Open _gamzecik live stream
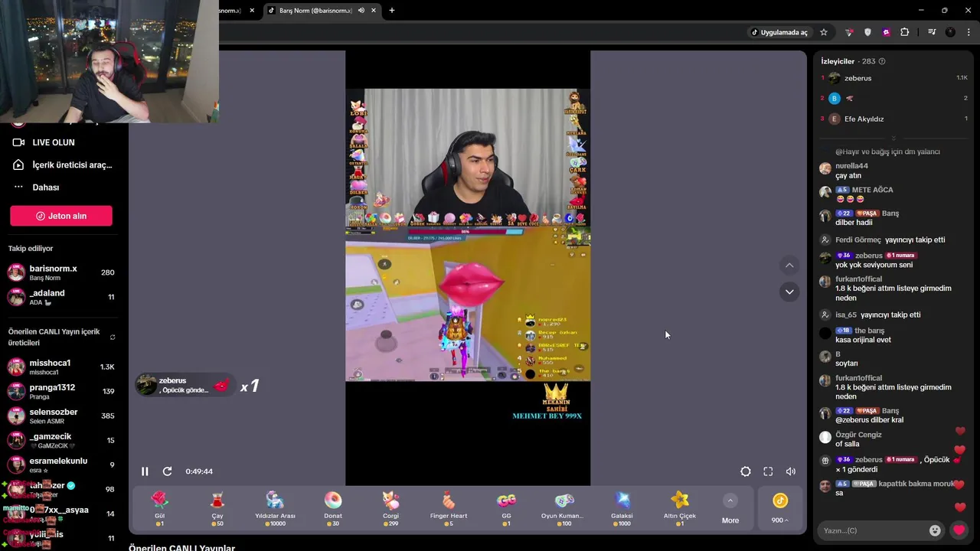The image size is (980, 551). (x=61, y=440)
